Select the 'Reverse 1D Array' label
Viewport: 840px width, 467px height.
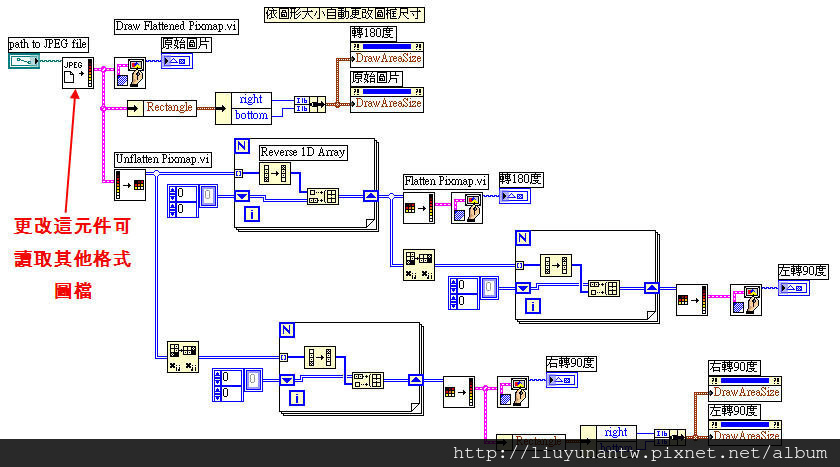coord(303,152)
